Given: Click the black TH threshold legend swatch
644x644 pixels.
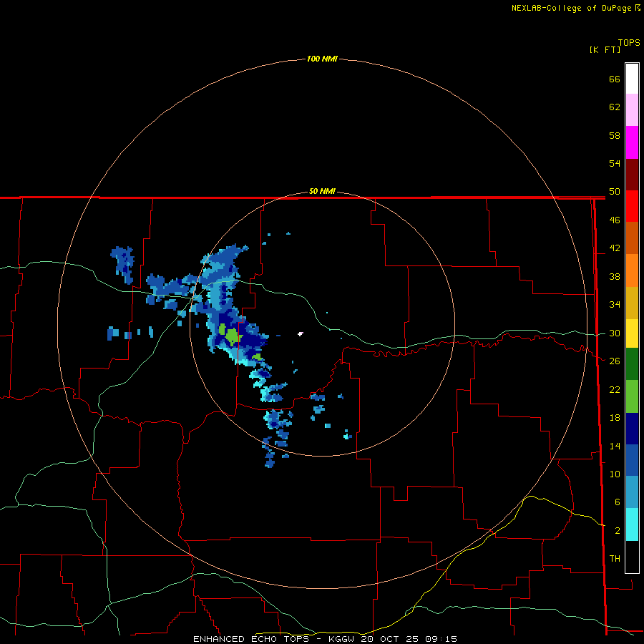Looking at the screenshot, I should pos(632,557).
